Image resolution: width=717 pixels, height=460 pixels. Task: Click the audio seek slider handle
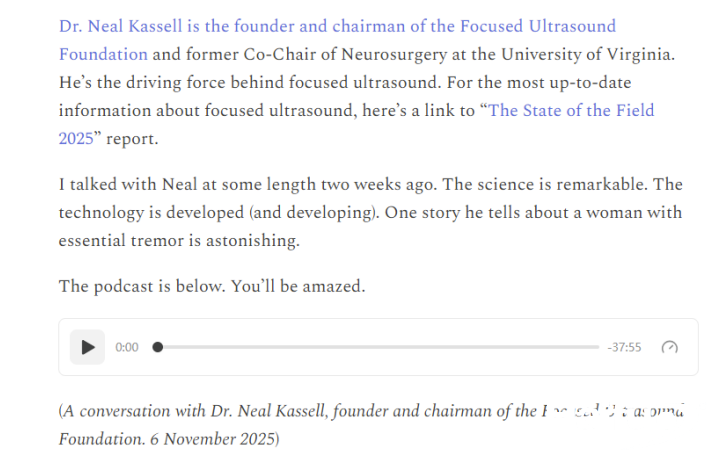pyautogui.click(x=157, y=347)
